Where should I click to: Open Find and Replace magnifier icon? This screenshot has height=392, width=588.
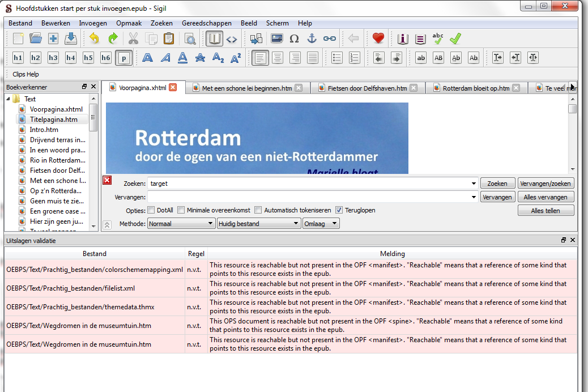click(190, 39)
